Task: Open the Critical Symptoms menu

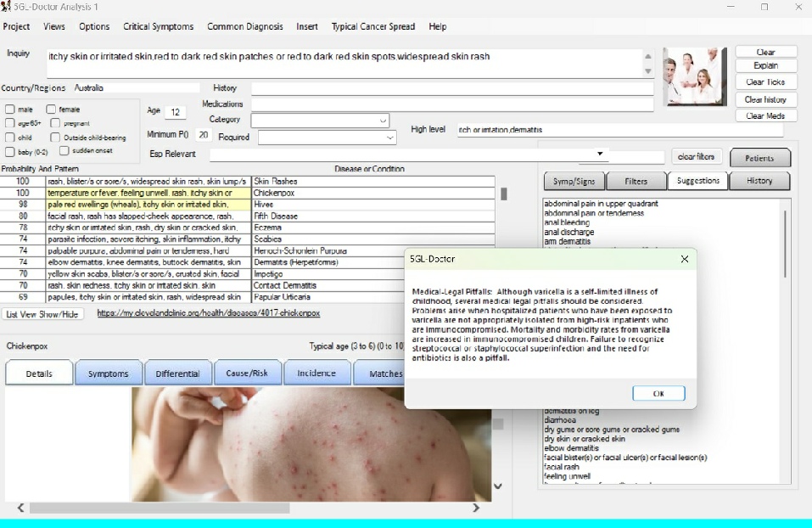Action: pos(158,26)
